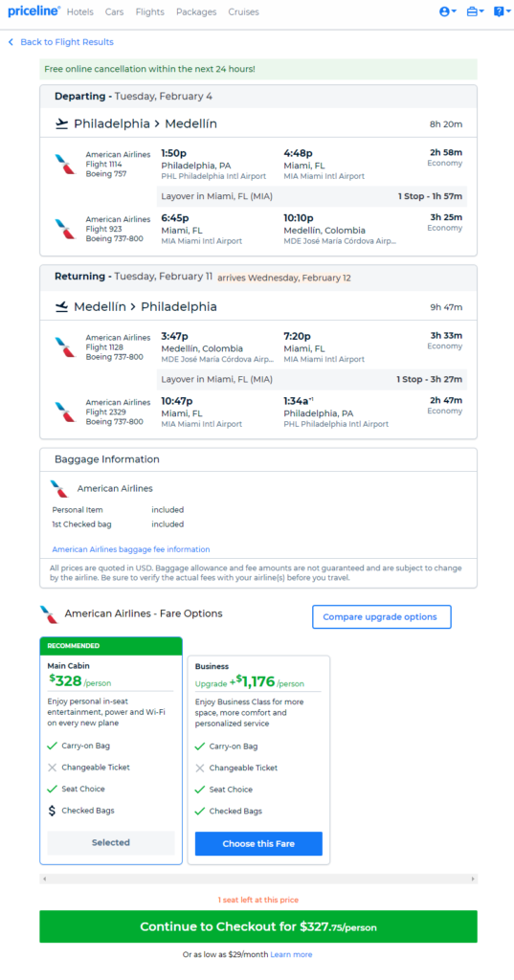Click the Checked Bags dollar sign icon
The width and height of the screenshot is (514, 980).
[x=52, y=811]
